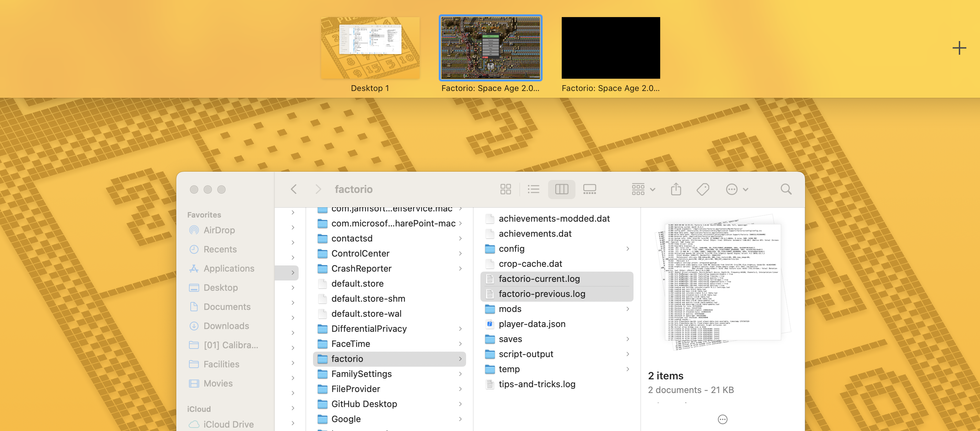Select the FileProvider folder
The height and width of the screenshot is (431, 980).
click(x=389, y=389)
